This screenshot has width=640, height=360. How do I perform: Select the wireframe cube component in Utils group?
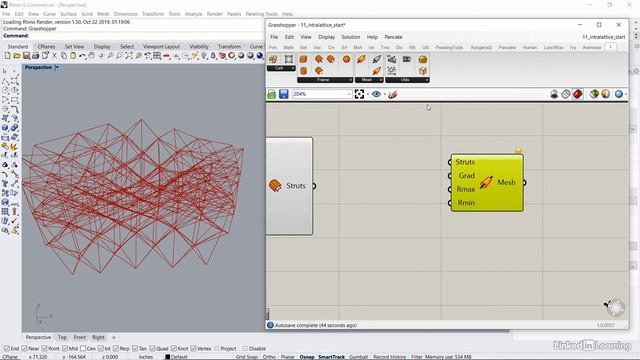click(x=423, y=71)
